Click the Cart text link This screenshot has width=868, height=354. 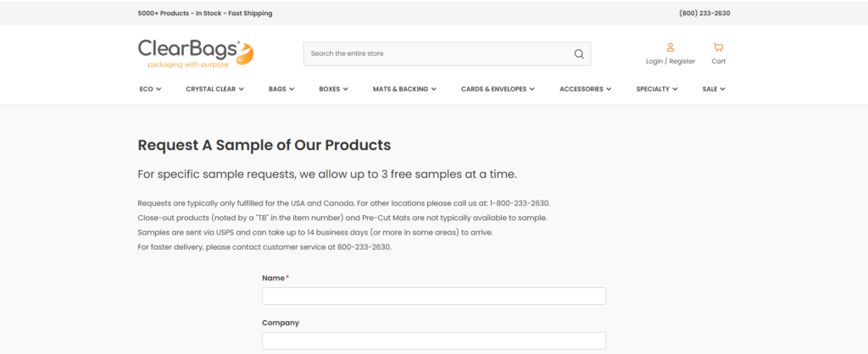point(718,61)
